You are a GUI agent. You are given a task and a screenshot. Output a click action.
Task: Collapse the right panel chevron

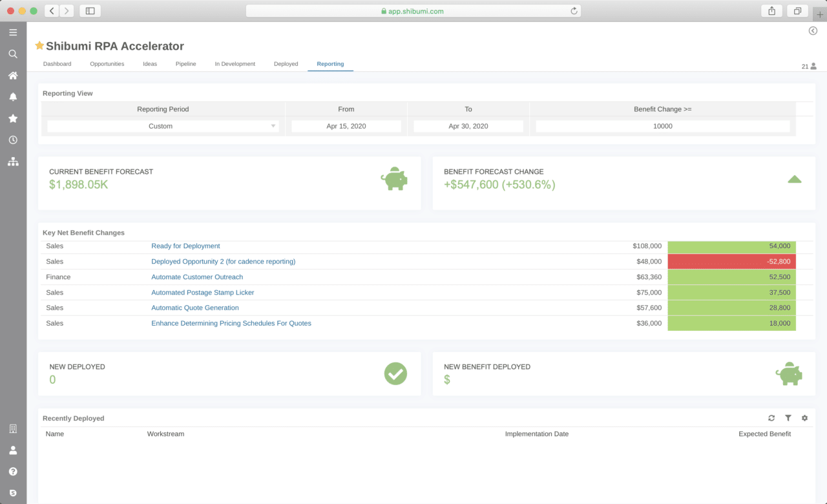[813, 30]
